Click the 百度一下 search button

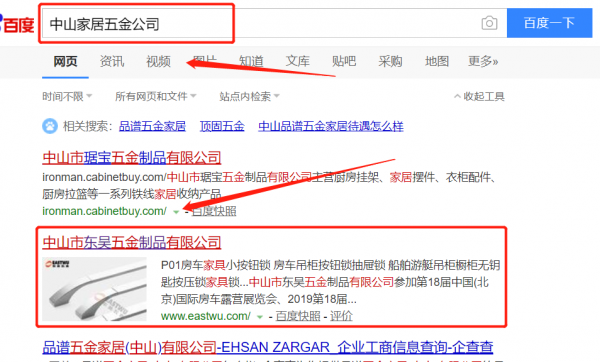coord(549,23)
